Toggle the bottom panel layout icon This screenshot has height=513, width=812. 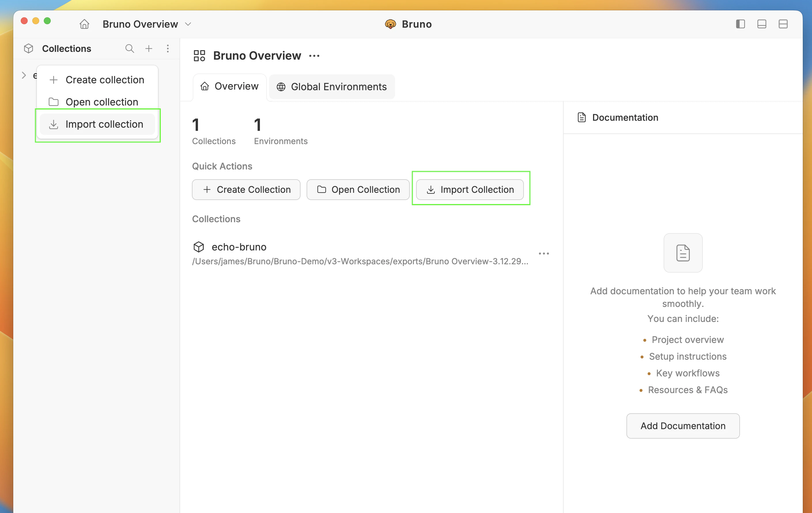(x=762, y=24)
